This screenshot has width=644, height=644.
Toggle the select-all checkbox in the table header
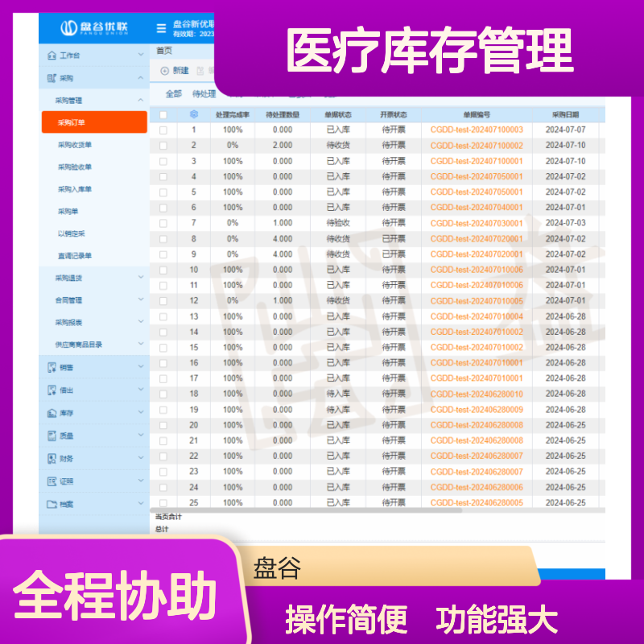[163, 115]
